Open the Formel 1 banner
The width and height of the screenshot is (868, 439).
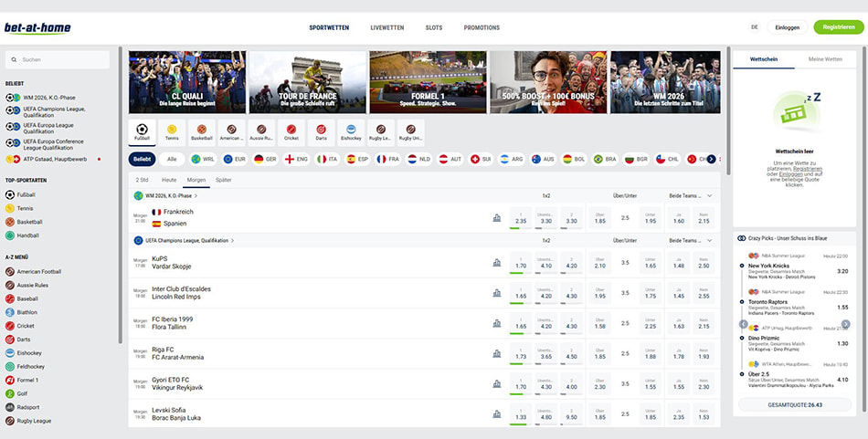click(x=428, y=82)
